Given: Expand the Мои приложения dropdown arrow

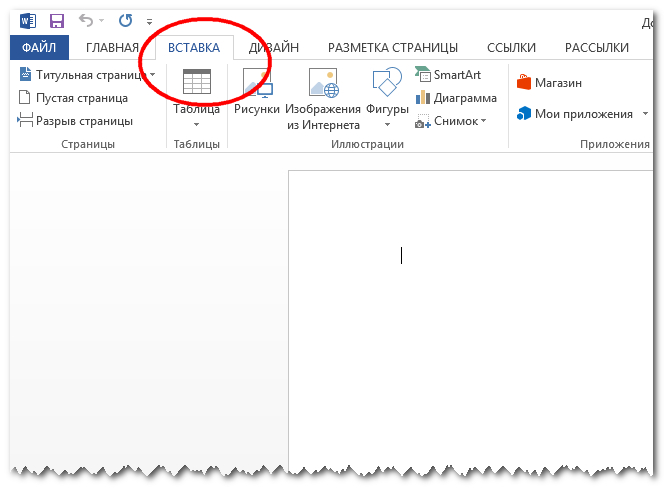Looking at the screenshot, I should [645, 113].
